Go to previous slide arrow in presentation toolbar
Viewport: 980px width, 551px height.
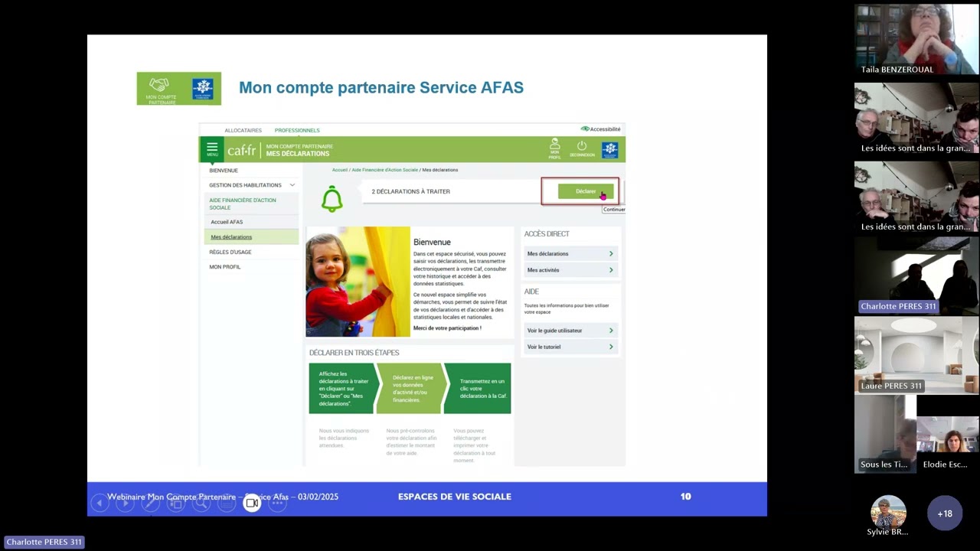pos(100,503)
